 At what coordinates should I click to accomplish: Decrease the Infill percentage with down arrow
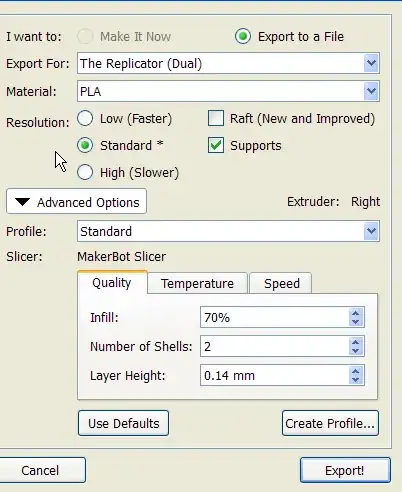click(x=355, y=322)
